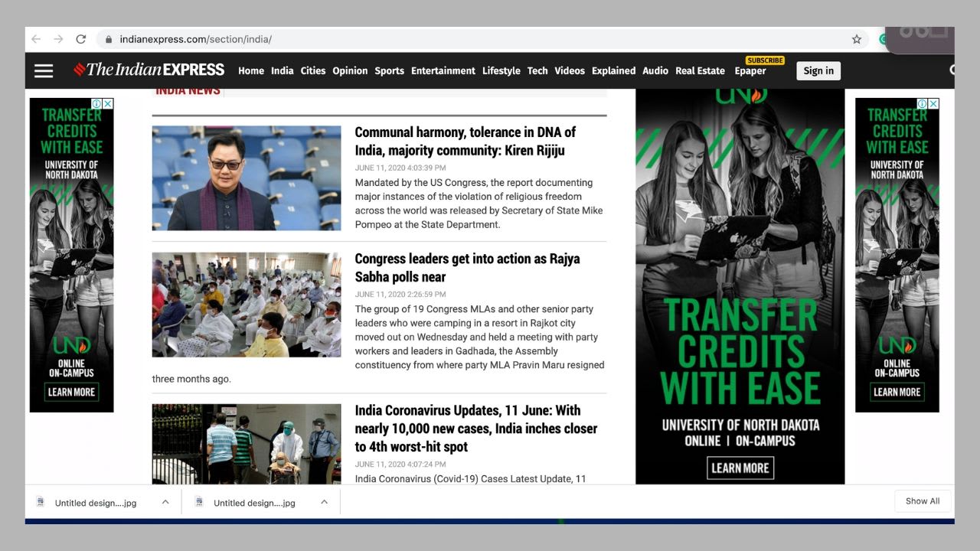Open the India section in the navigation bar
This screenshot has width=980, height=551.
282,70
